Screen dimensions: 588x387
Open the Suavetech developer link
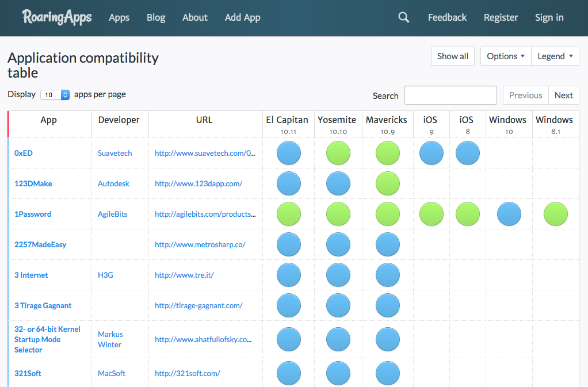[x=114, y=153]
